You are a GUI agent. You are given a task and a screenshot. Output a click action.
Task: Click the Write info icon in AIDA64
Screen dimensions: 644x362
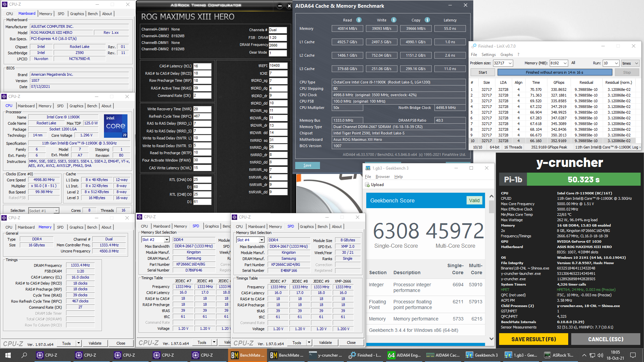[394, 20]
